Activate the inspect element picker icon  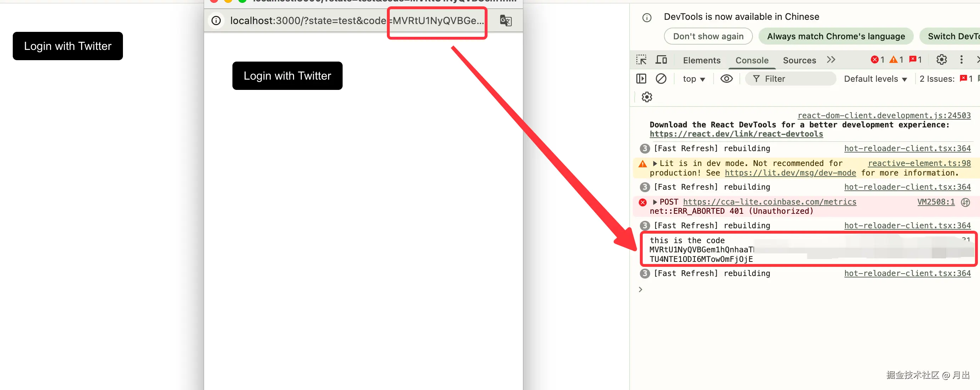point(641,60)
